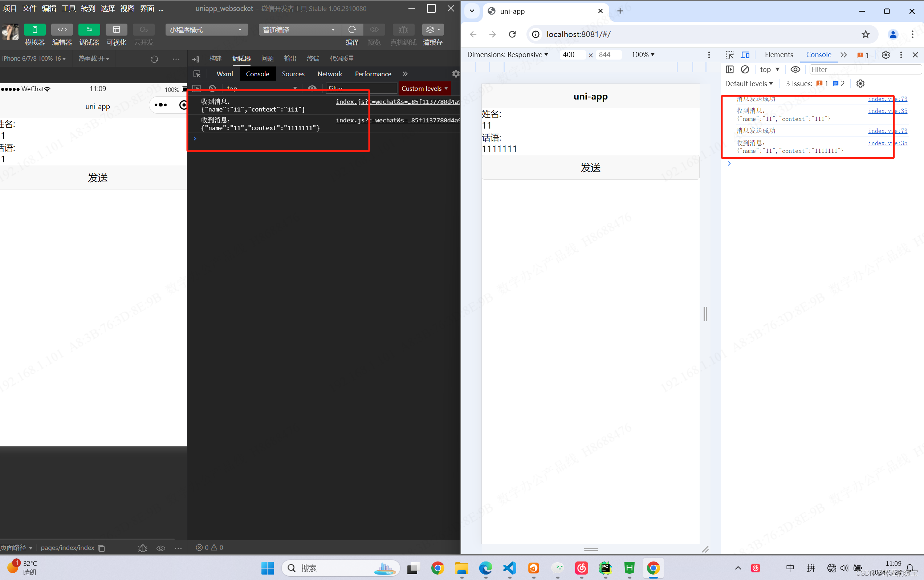Toggle Chrome console sidebar panel
This screenshot has width=924, height=580.
tap(730, 69)
